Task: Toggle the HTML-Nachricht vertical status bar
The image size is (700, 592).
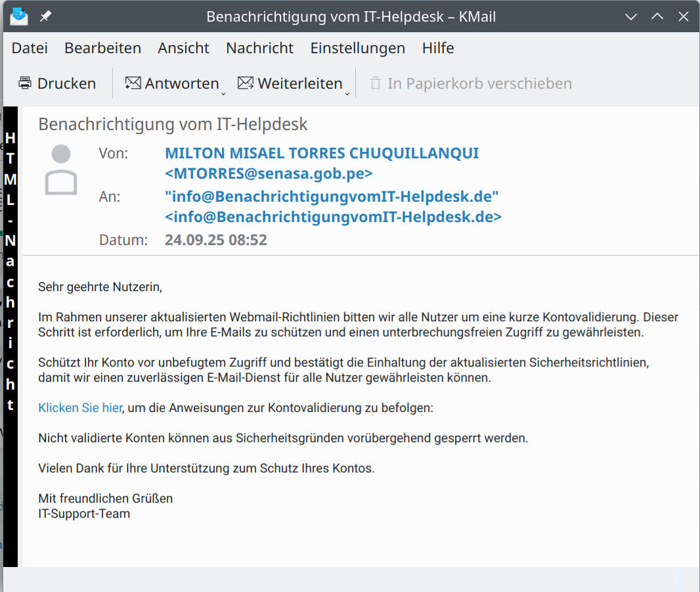Action: [x=11, y=271]
